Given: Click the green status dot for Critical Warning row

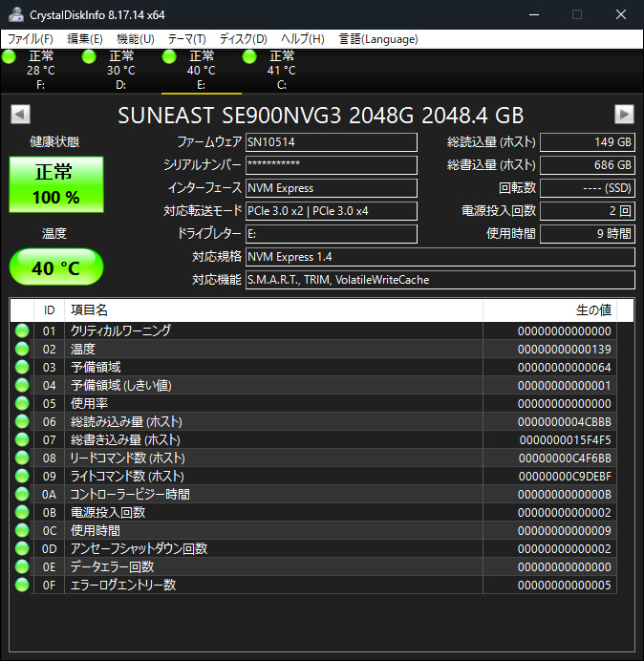Looking at the screenshot, I should [x=22, y=330].
